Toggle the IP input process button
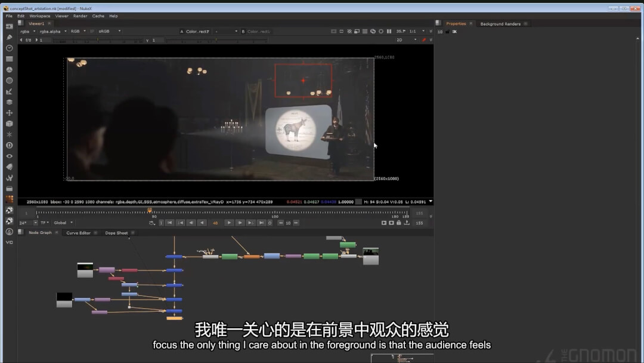The image size is (644, 363). (x=92, y=31)
